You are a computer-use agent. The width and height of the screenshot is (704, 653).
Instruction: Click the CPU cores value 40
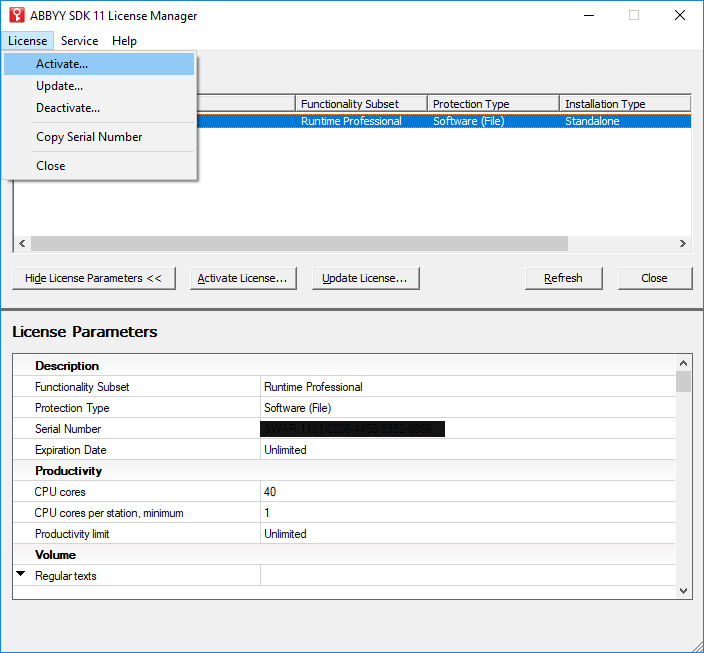tap(270, 492)
